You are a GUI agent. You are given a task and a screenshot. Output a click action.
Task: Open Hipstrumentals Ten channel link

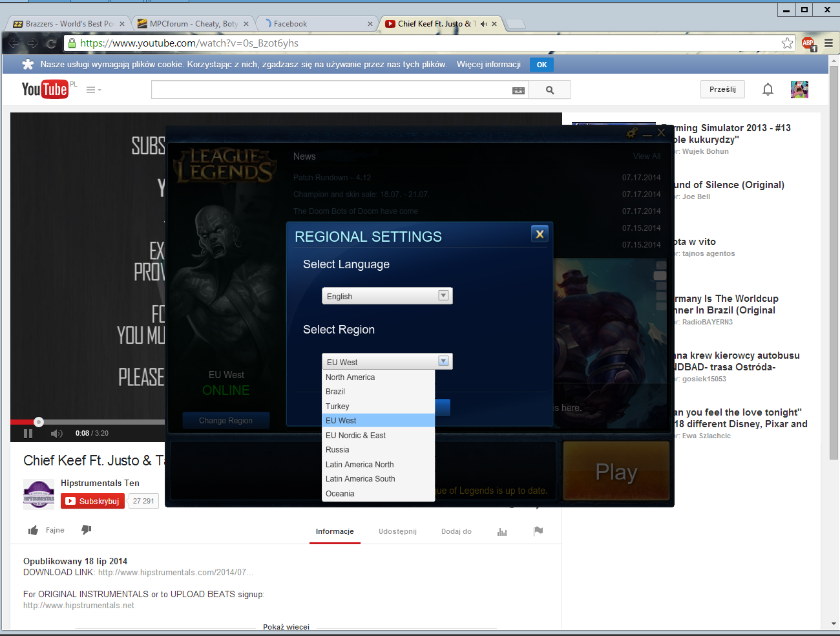100,483
